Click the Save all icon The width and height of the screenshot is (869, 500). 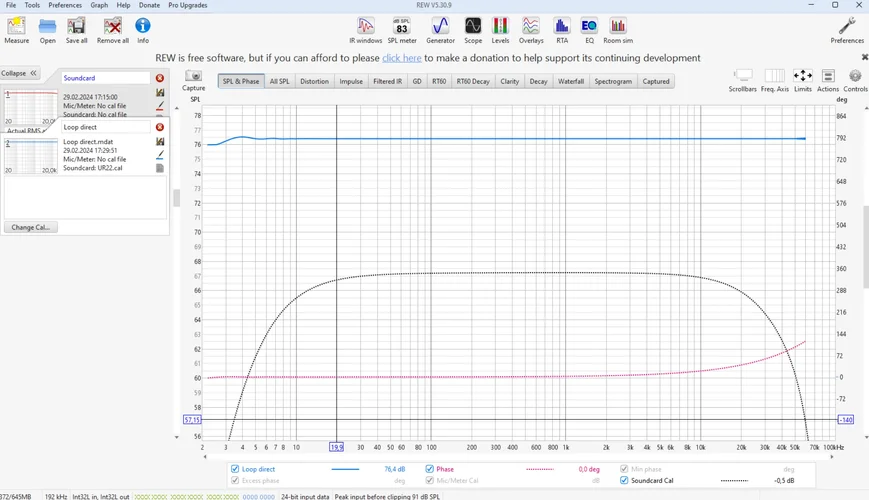[77, 30]
